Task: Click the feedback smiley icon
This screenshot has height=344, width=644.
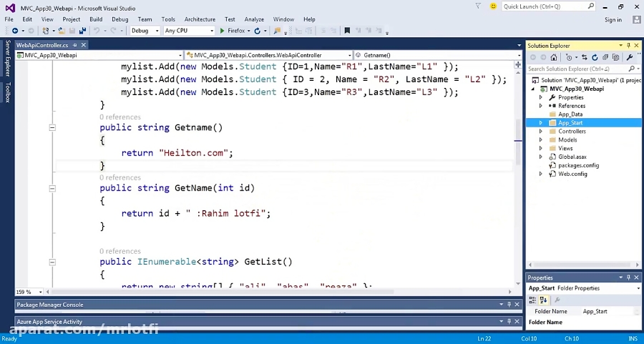Action: click(493, 6)
